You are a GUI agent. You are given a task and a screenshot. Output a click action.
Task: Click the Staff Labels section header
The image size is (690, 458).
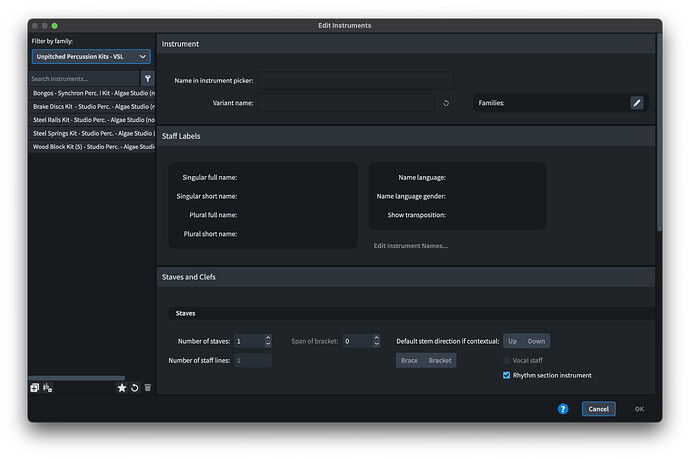[406, 136]
